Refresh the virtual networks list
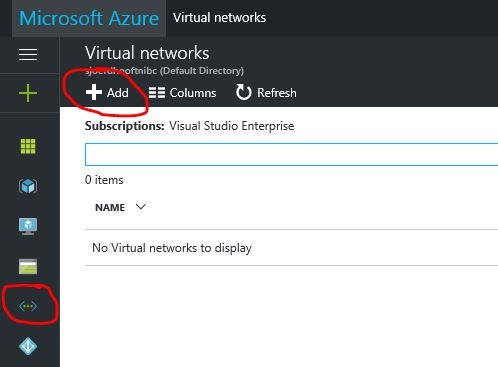 tap(266, 93)
